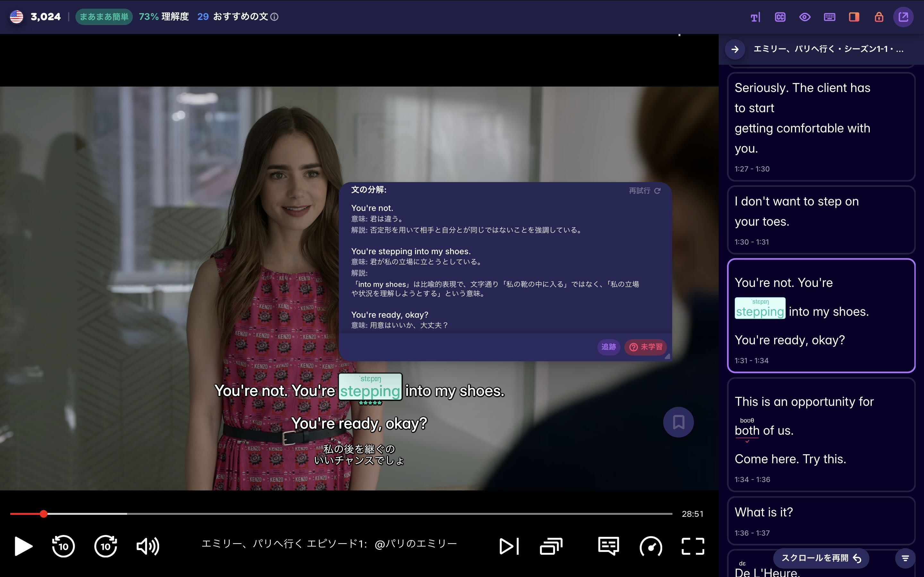Open the closed captions (CC) settings
Viewport: 924px width, 577px height.
781,17
